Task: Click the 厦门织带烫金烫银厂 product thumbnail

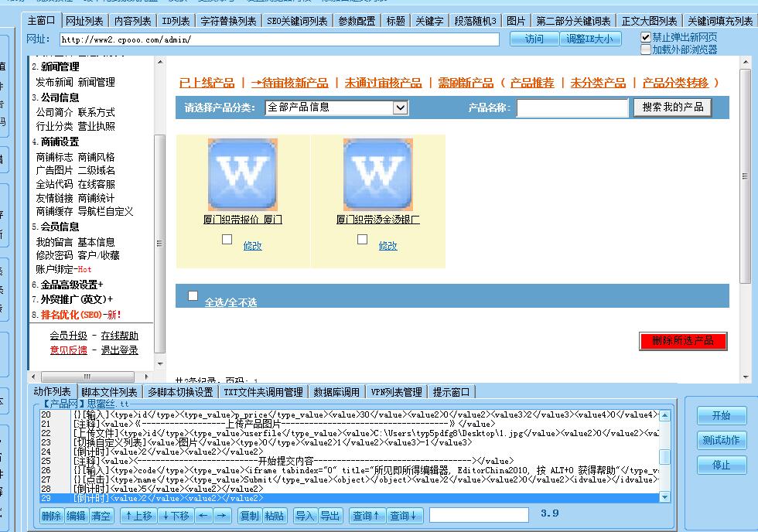Action: (x=377, y=175)
